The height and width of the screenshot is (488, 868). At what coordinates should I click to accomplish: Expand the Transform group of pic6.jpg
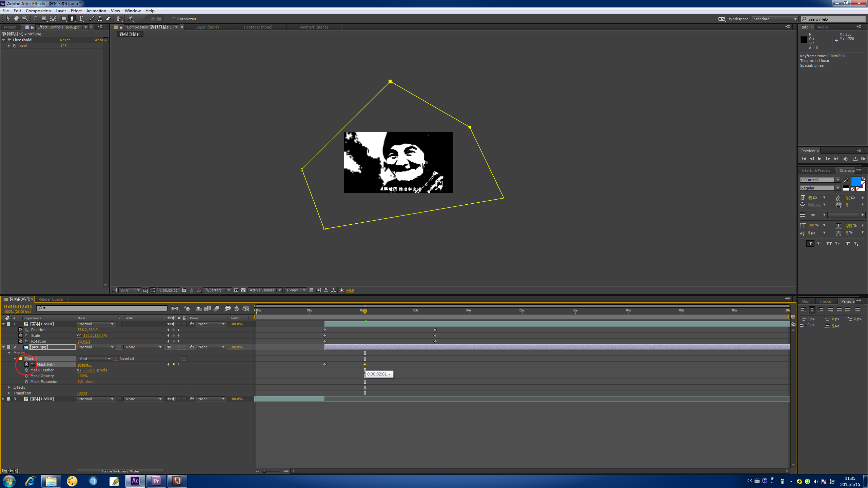click(x=9, y=393)
